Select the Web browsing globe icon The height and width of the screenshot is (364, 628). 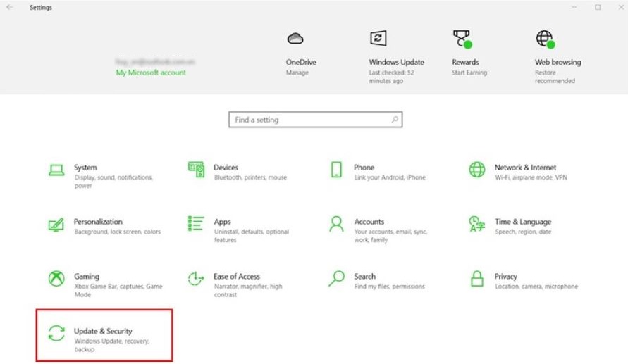545,39
